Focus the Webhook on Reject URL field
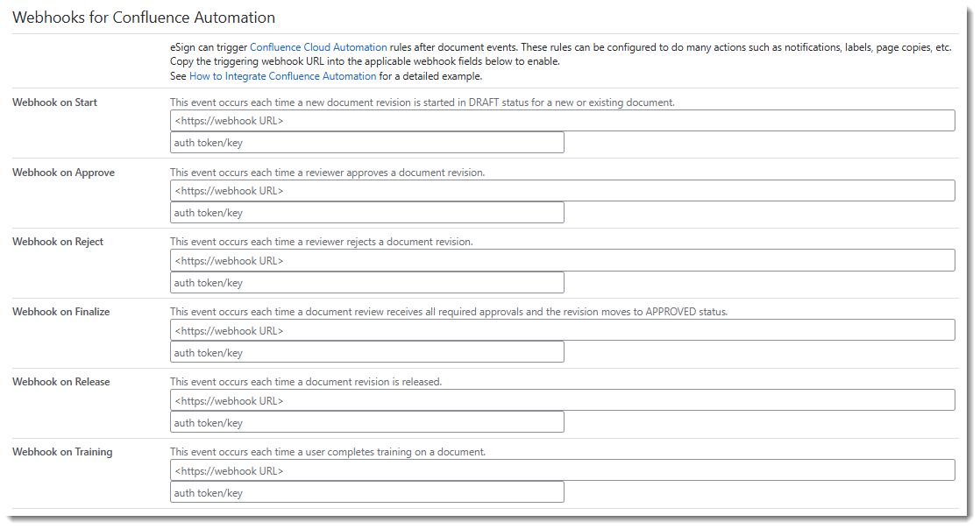 (x=562, y=260)
